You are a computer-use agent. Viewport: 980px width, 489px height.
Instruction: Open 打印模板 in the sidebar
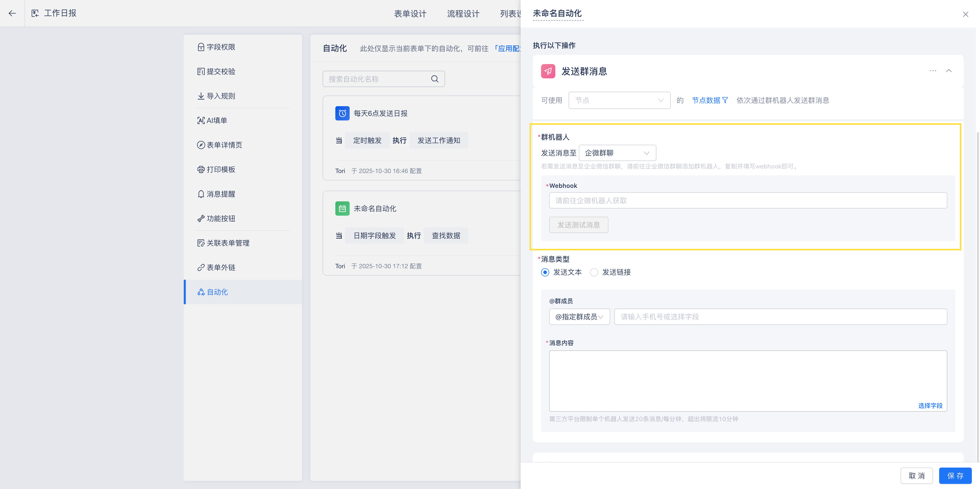[243, 169]
